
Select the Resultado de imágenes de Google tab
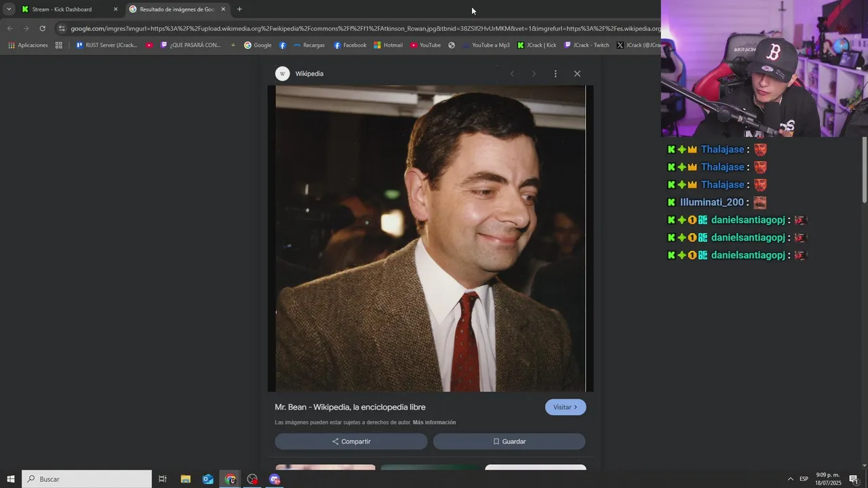click(178, 9)
